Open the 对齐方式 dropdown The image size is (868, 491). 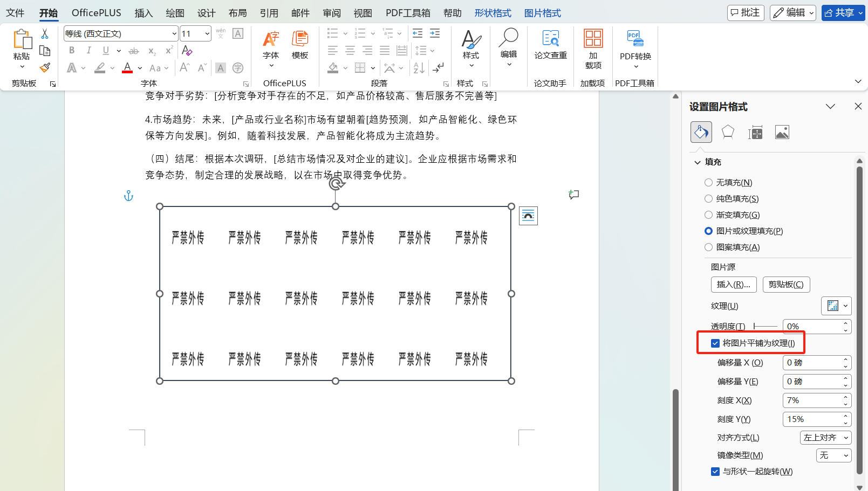[x=825, y=437]
